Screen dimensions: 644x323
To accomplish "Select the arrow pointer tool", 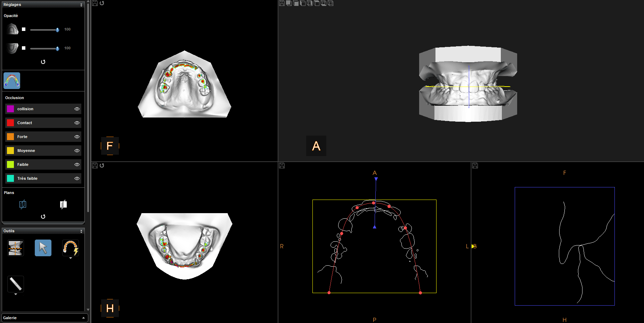I will 43,248.
